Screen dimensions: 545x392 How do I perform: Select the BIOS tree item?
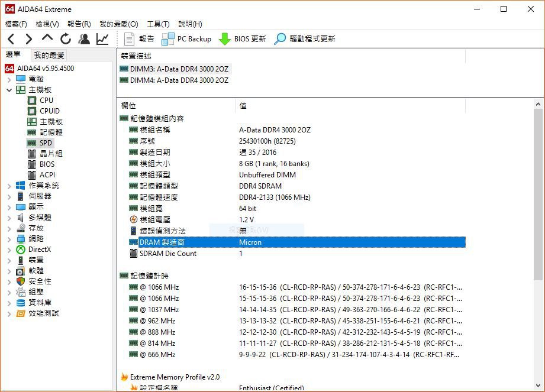click(47, 164)
